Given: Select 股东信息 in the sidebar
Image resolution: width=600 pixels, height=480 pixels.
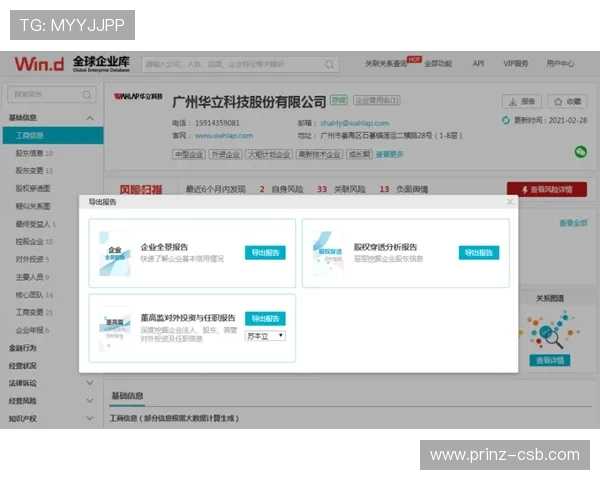Looking at the screenshot, I should pyautogui.click(x=34, y=153).
